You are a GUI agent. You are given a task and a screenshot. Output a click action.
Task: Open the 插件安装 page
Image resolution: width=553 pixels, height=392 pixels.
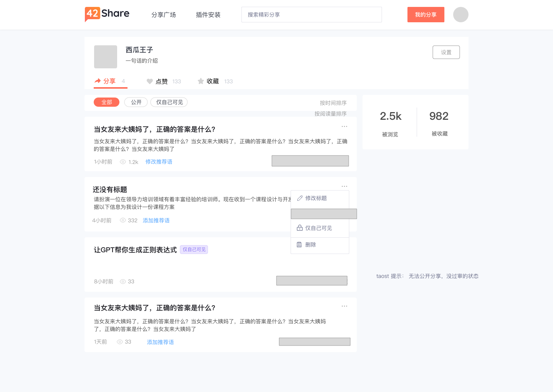coord(208,15)
